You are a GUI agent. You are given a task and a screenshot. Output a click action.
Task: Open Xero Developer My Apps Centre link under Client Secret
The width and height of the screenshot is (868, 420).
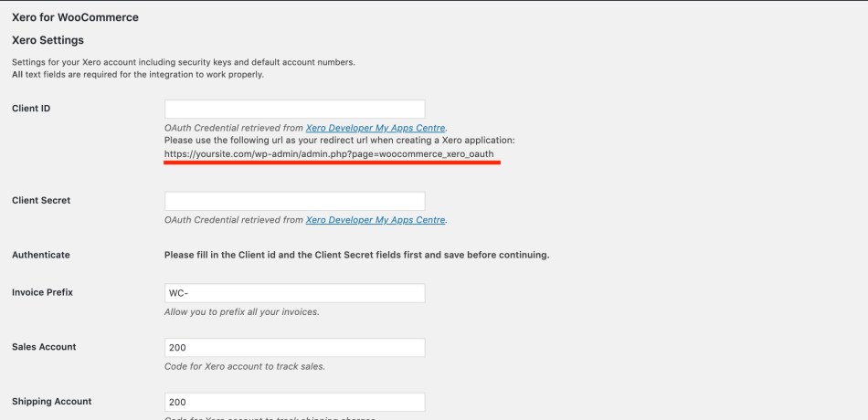(x=376, y=220)
